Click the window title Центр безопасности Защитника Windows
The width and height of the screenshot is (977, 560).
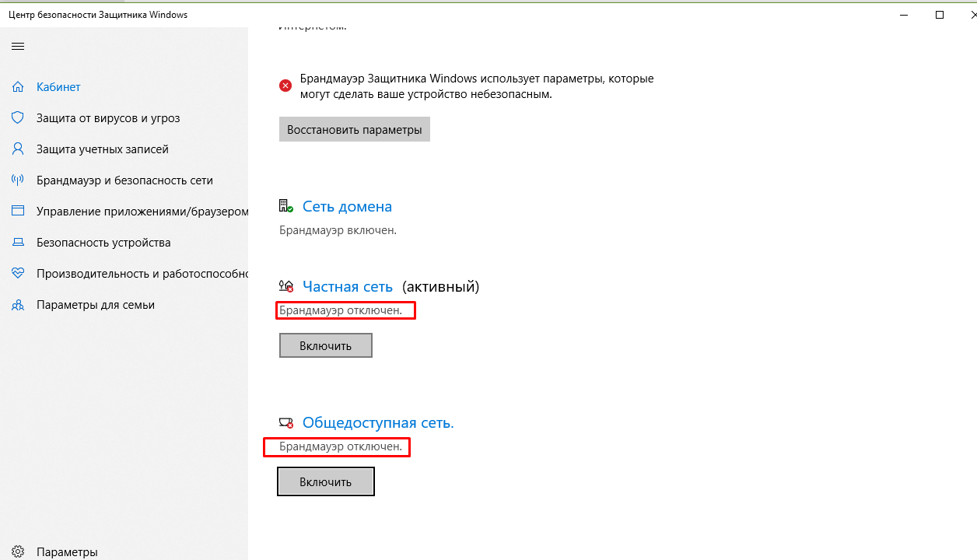[98, 15]
